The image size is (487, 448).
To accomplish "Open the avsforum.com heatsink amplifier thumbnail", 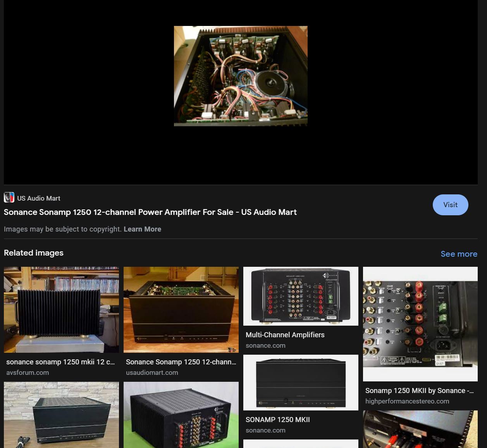I will tap(61, 309).
